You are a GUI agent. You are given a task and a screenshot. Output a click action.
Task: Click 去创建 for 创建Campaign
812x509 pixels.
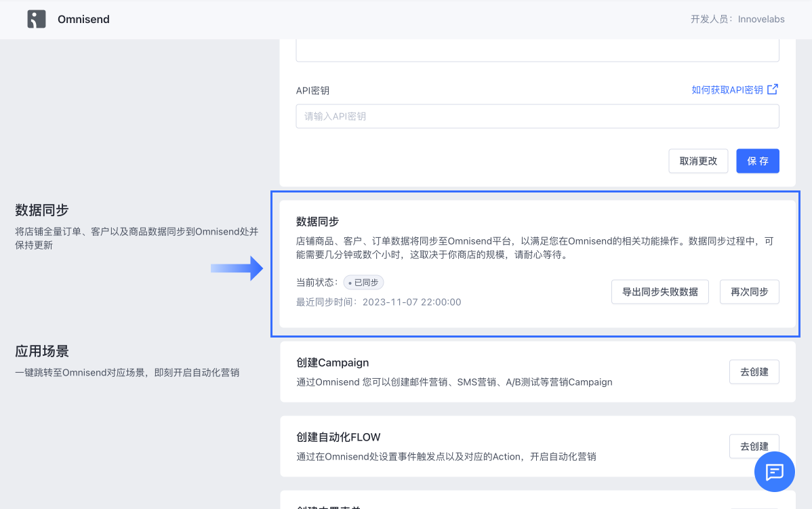[754, 372]
